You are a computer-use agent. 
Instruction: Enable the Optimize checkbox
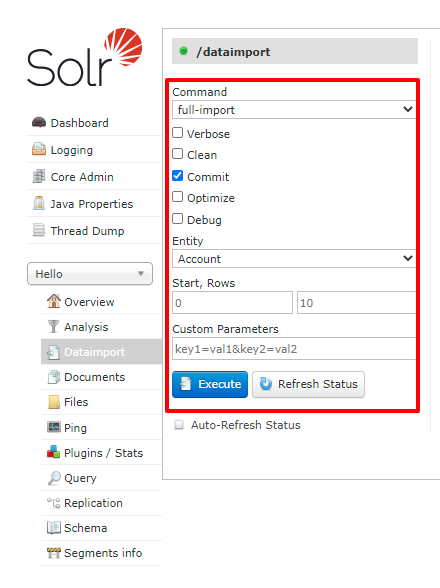click(177, 197)
